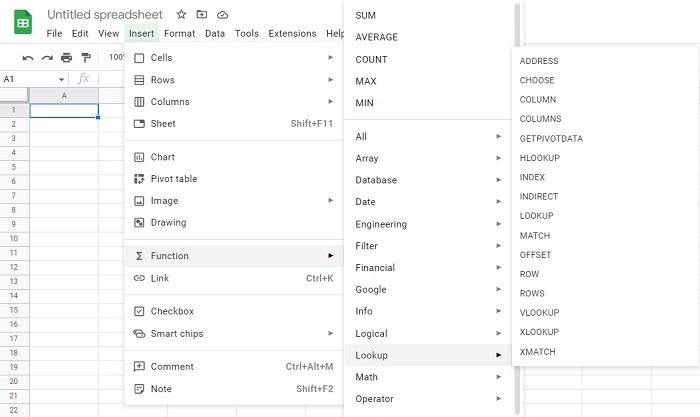Select MATCH from Lookup functions
Image resolution: width=700 pixels, height=417 pixels.
[x=535, y=235]
